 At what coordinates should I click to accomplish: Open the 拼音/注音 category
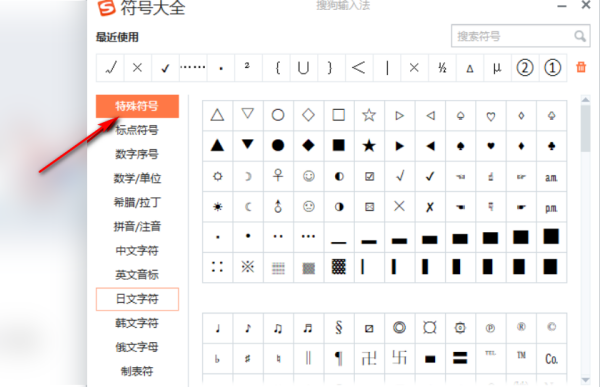137,227
